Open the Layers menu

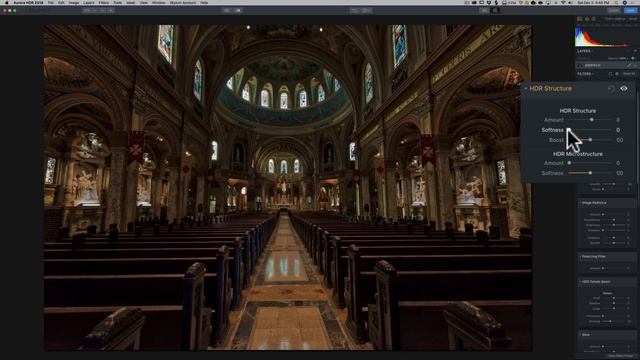point(89,2)
